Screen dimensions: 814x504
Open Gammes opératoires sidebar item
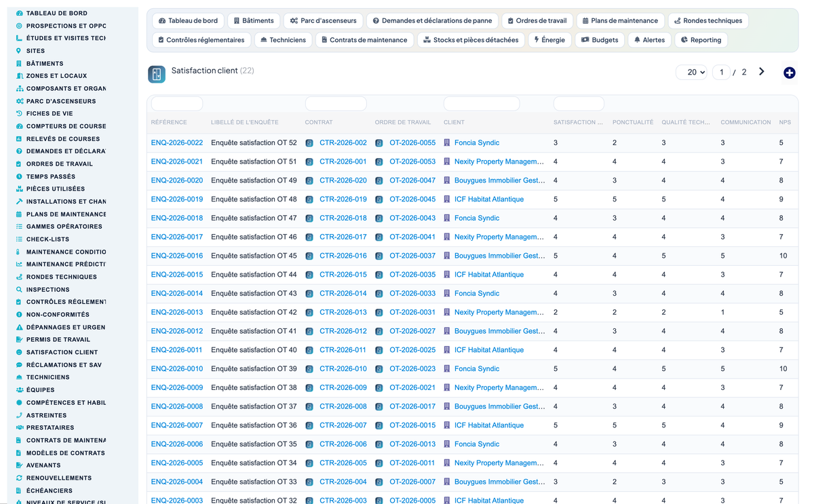[64, 227]
